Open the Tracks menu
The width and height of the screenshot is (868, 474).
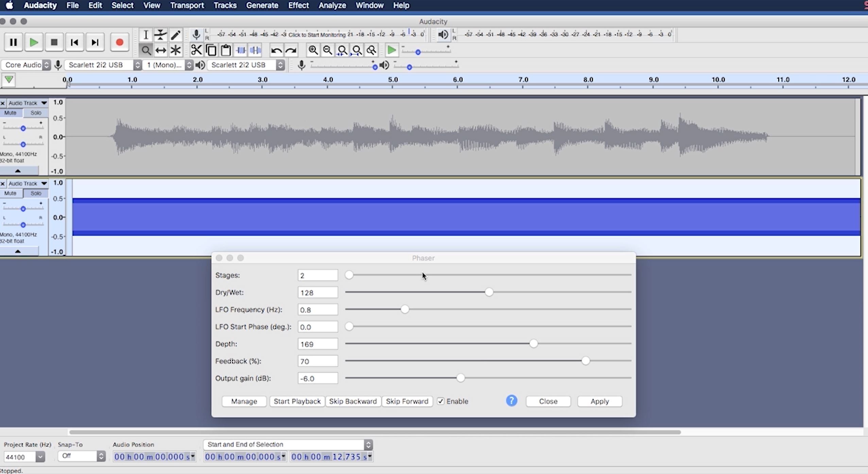[225, 5]
